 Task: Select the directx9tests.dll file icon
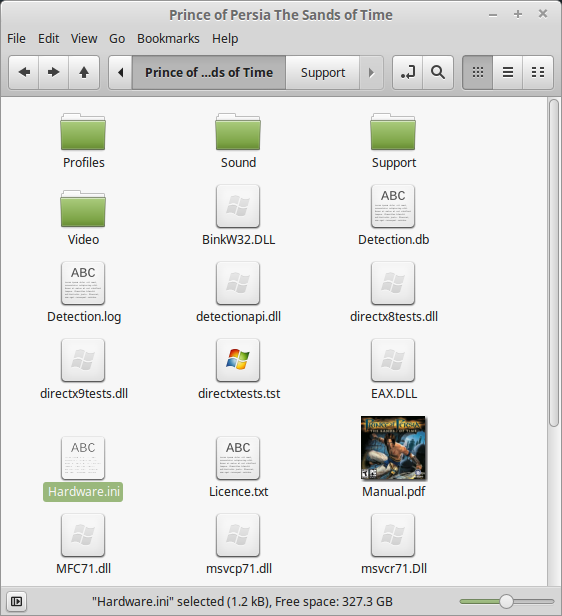[x=83, y=360]
